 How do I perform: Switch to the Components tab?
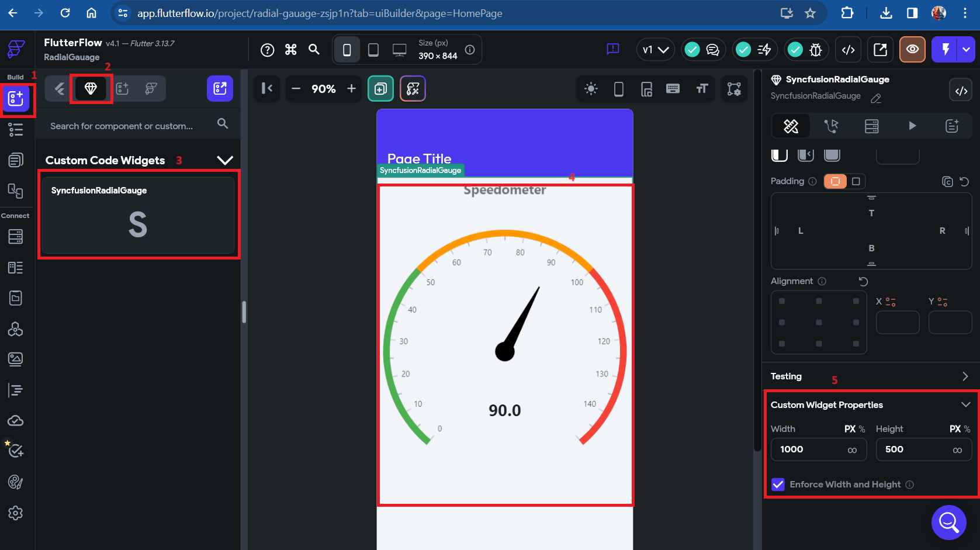(x=122, y=88)
